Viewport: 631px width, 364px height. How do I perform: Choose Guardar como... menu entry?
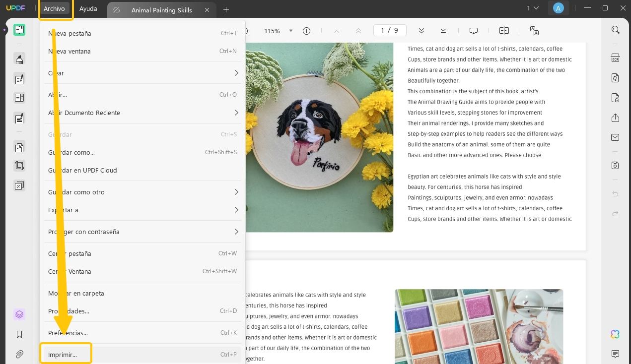coord(142,152)
